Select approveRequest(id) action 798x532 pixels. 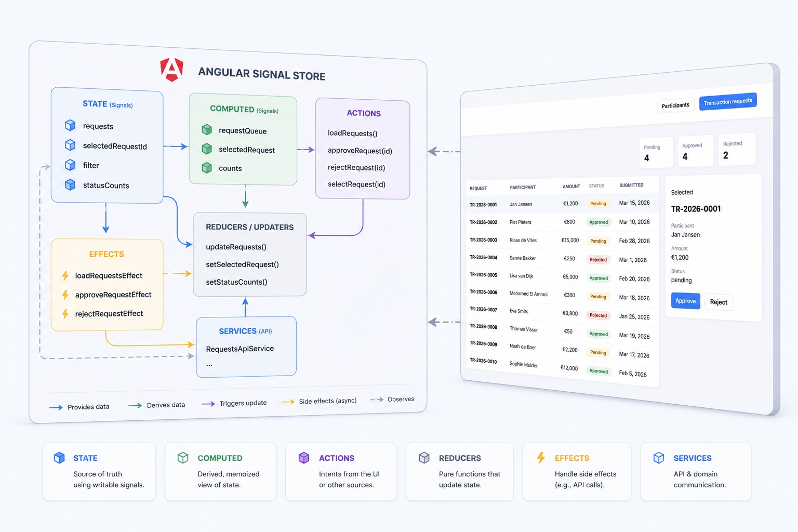[360, 151]
